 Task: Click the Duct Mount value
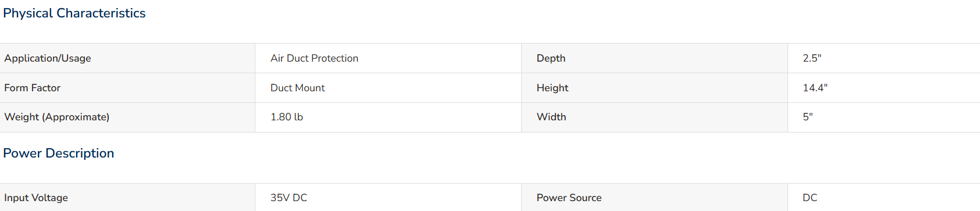[297, 88]
